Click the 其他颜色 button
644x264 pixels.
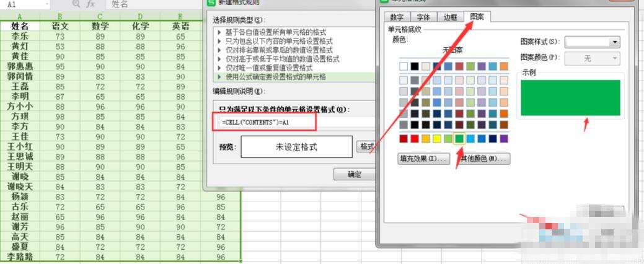tap(485, 159)
